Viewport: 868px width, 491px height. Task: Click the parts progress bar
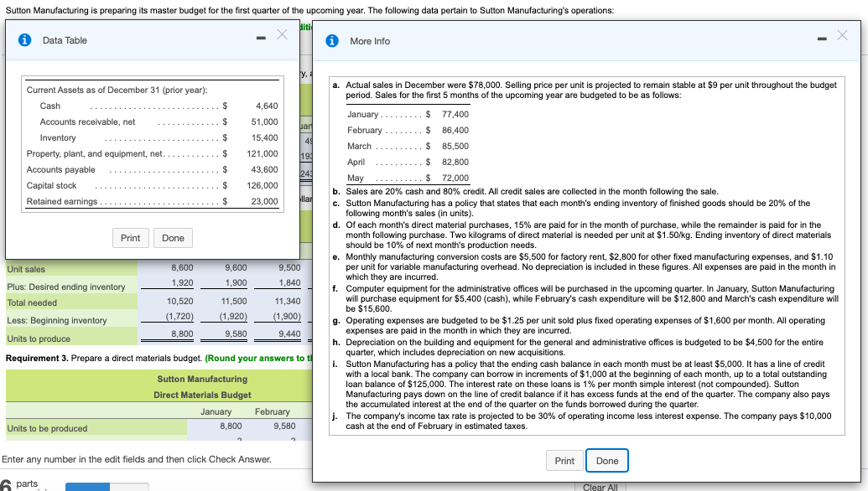107,487
